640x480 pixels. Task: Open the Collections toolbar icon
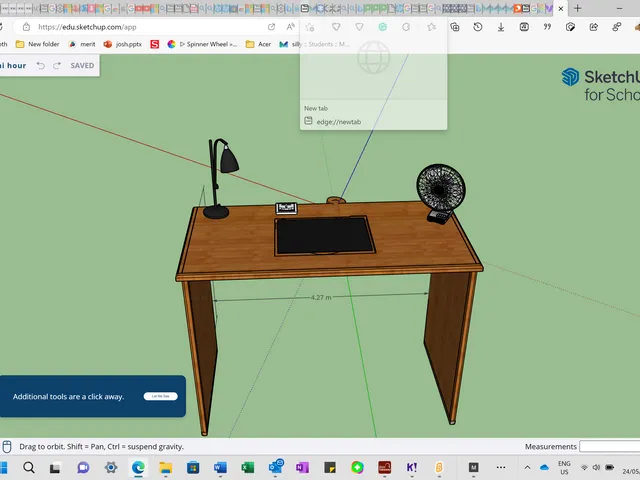coord(454,27)
